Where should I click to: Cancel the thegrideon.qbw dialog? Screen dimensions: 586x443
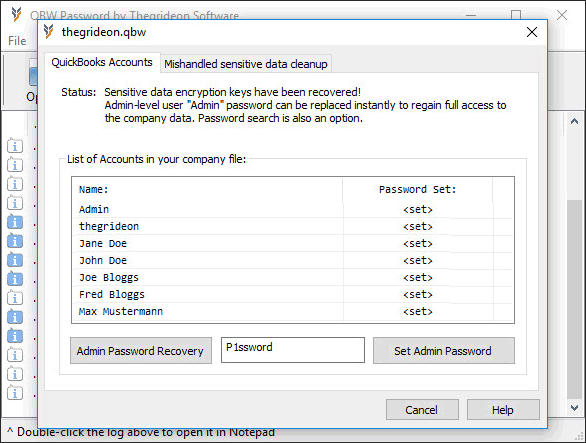422,410
